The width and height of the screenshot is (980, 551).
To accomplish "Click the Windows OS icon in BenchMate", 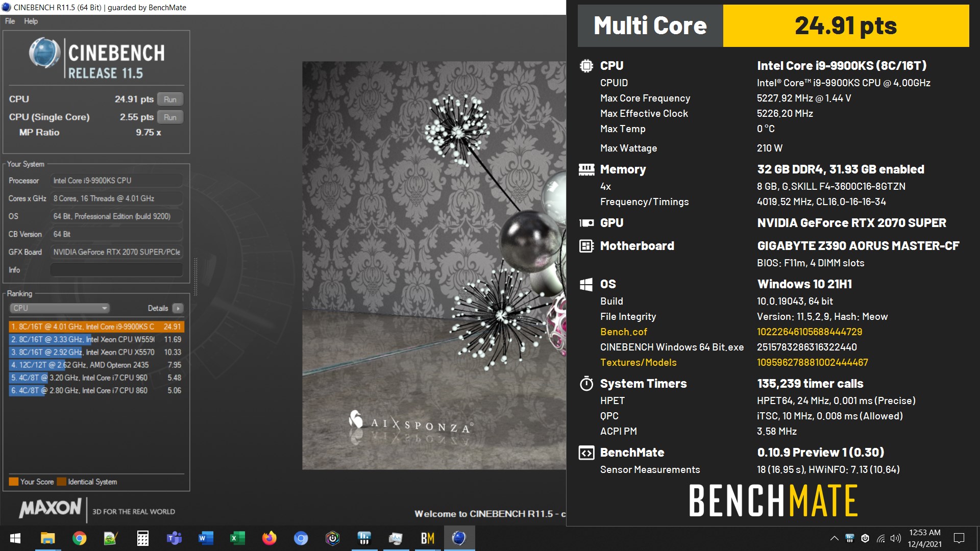I will (x=586, y=284).
